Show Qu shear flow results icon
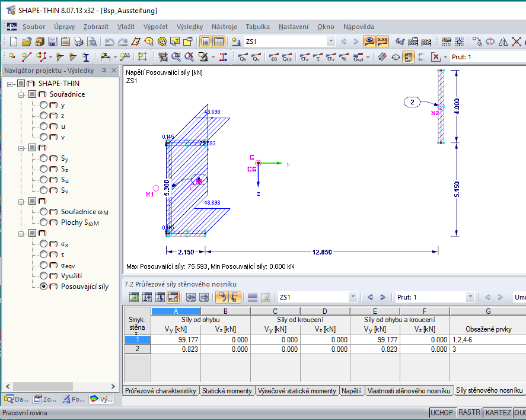Viewport: 526px width, 420px height. (243, 57)
